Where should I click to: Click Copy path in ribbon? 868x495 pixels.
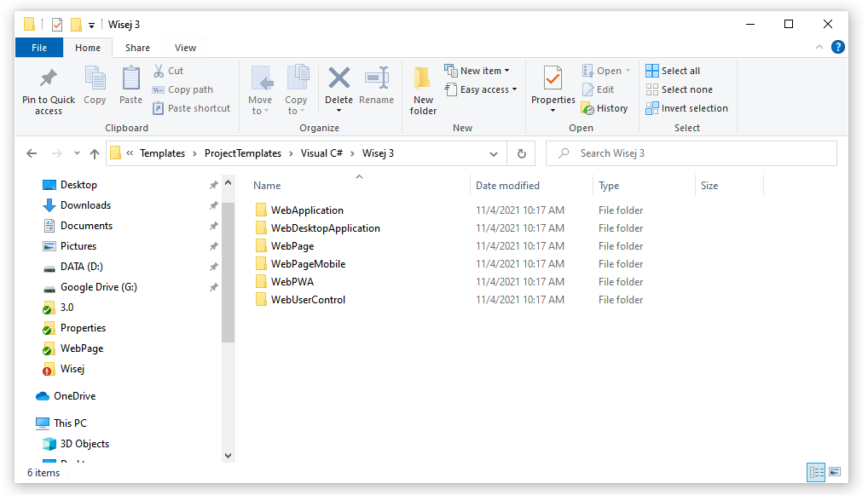pyautogui.click(x=182, y=89)
